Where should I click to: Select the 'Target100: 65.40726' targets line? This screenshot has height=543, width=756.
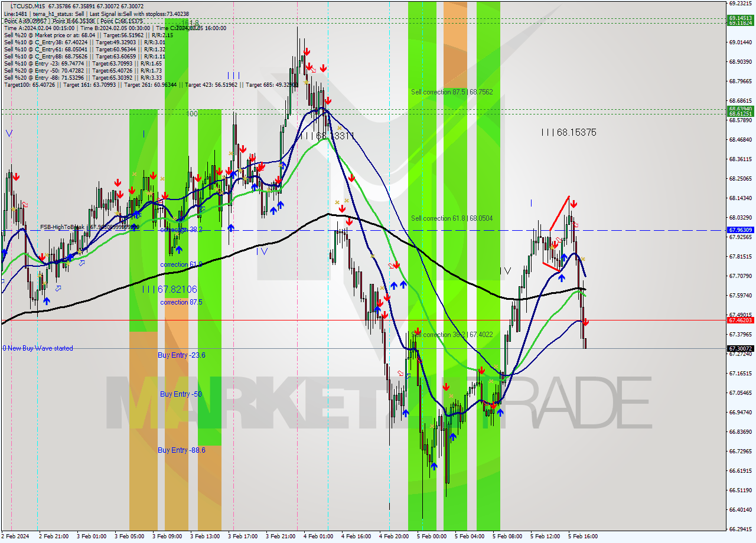150,85
